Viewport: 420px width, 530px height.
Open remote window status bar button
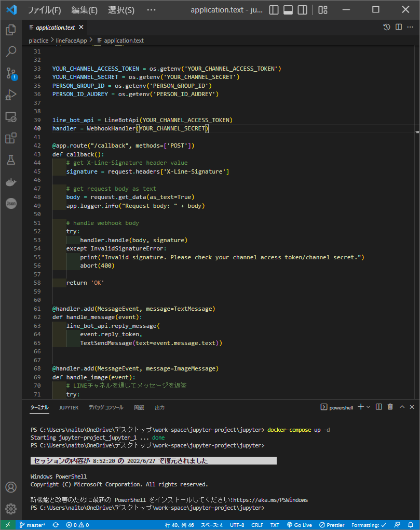[x=7, y=525]
